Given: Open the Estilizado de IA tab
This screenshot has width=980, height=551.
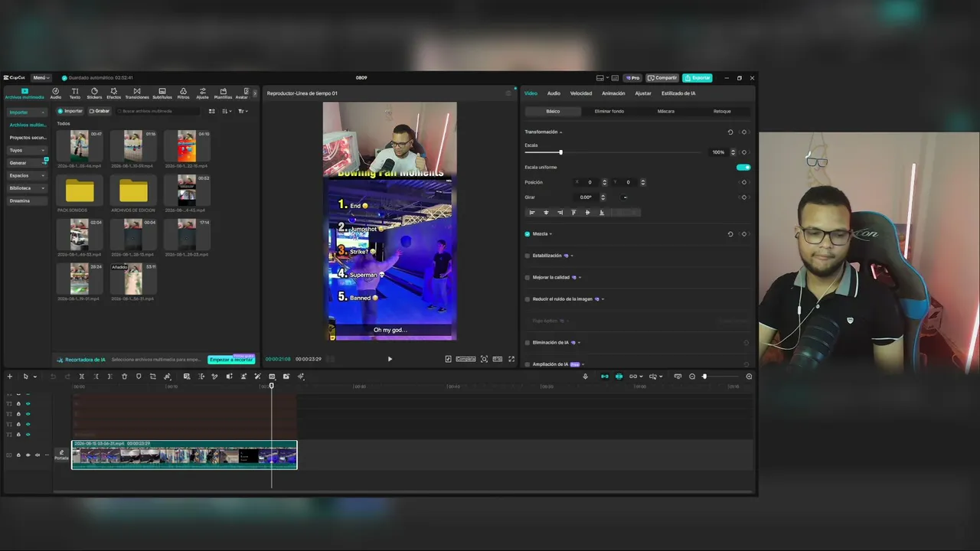Looking at the screenshot, I should click(x=678, y=93).
